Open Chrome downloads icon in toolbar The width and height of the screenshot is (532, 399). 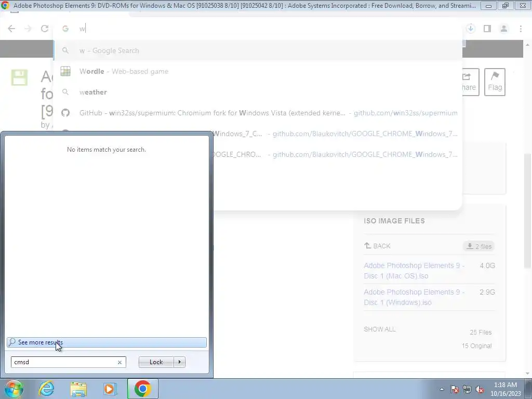[471, 29]
